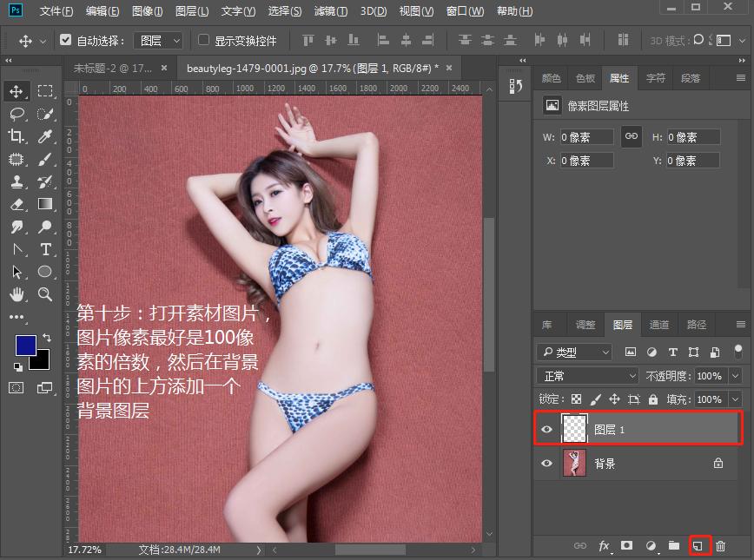754x560 pixels.
Task: Open the fx layer styles icon
Action: pyautogui.click(x=604, y=545)
